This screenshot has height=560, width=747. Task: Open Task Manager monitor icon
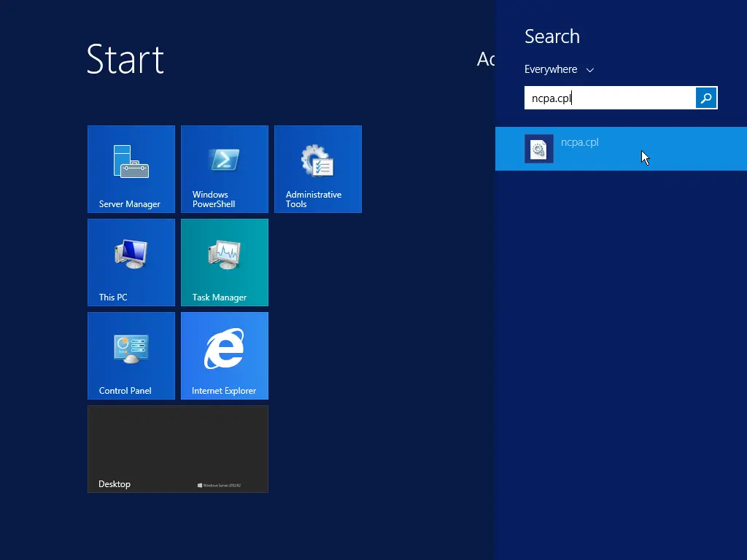[x=224, y=254]
